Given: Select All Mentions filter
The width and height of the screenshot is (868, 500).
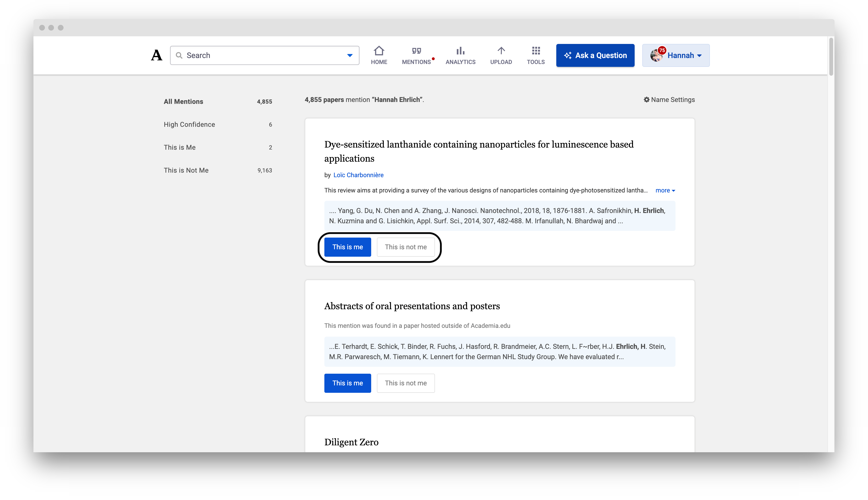Looking at the screenshot, I should pos(217,102).
